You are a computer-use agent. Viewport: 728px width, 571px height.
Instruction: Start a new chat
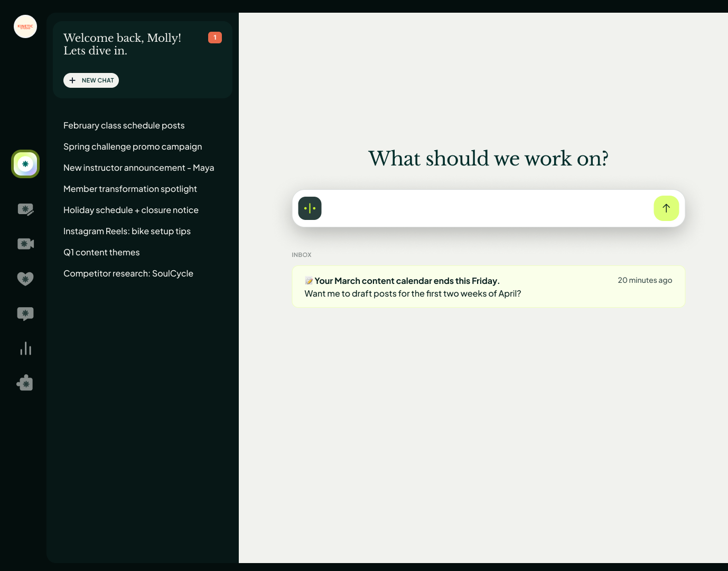91,80
